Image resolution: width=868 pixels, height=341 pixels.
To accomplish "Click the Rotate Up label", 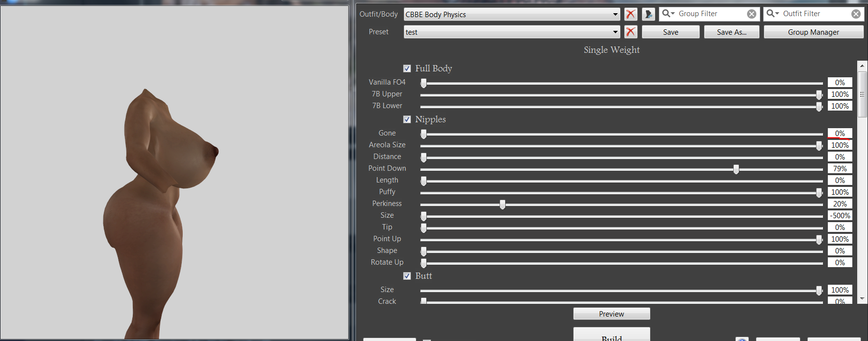I will (387, 262).
